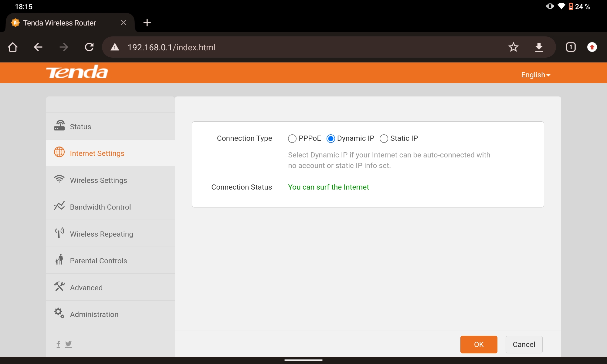The width and height of the screenshot is (607, 364).
Task: Click the Status router icon in sidebar
Action: 59,126
